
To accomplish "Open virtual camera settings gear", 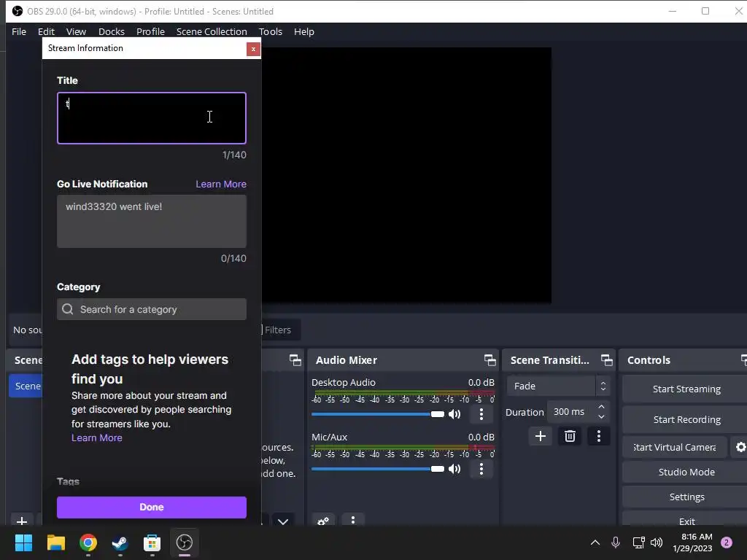I will pyautogui.click(x=740, y=447).
